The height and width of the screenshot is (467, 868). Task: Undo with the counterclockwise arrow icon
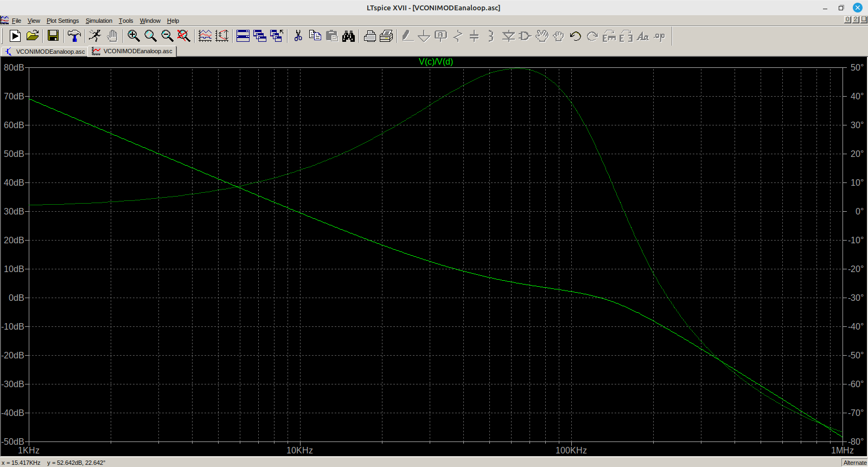576,36
